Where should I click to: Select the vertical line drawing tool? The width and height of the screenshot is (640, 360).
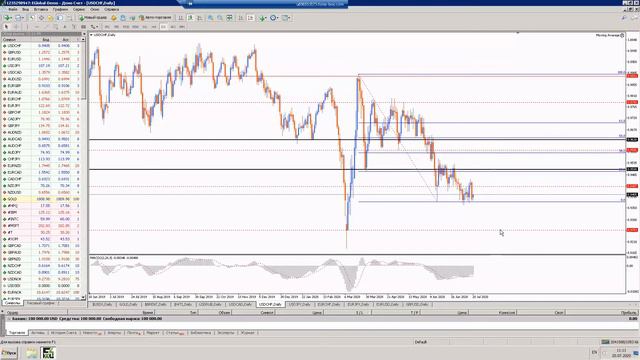(x=27, y=27)
